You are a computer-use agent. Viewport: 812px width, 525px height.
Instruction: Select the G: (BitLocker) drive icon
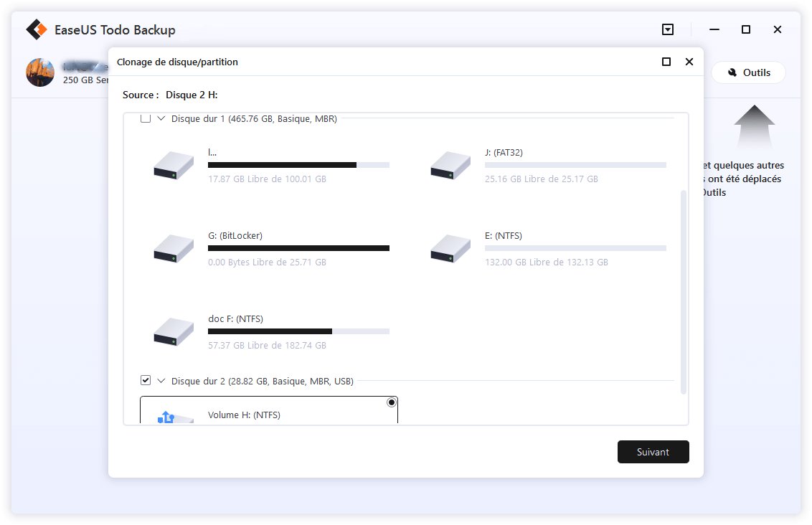coord(174,249)
